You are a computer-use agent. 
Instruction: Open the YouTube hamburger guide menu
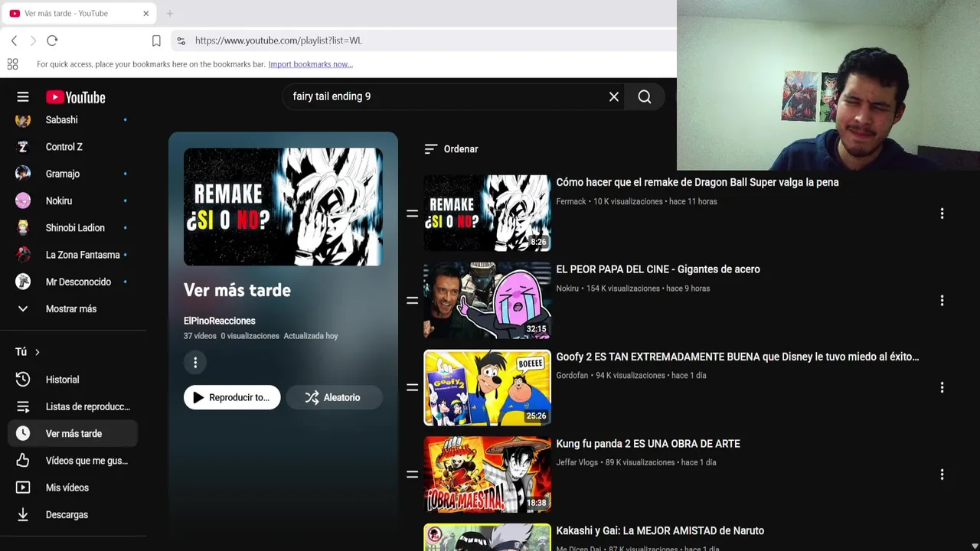click(23, 97)
